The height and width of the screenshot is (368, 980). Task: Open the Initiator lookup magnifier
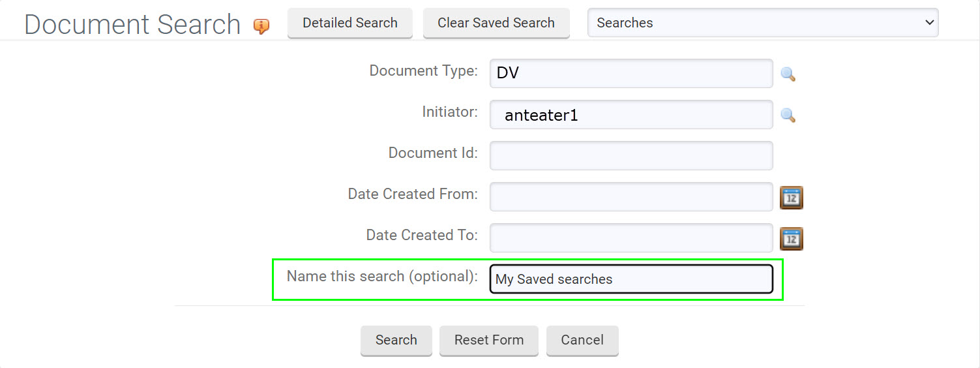point(788,115)
